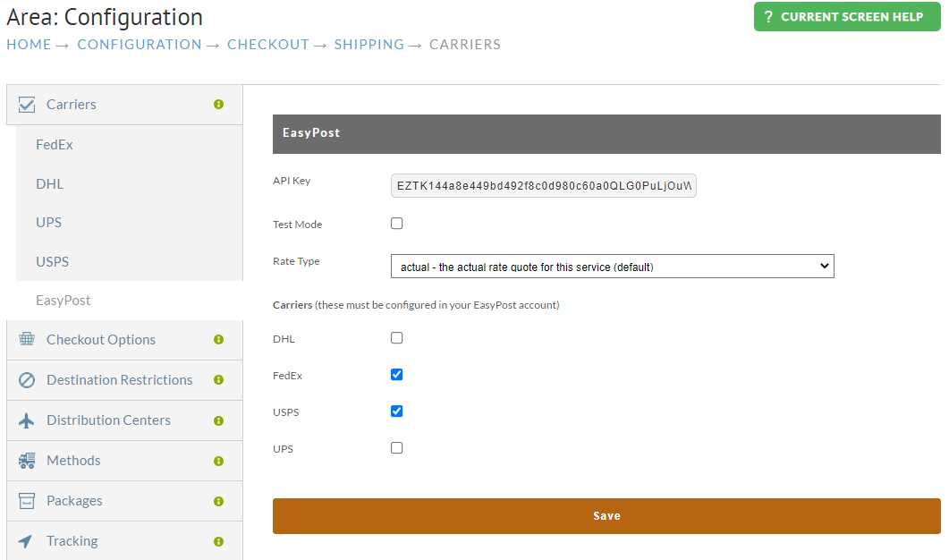The image size is (949, 560).
Task: Click the info icon beside Tracking
Action: point(218,542)
